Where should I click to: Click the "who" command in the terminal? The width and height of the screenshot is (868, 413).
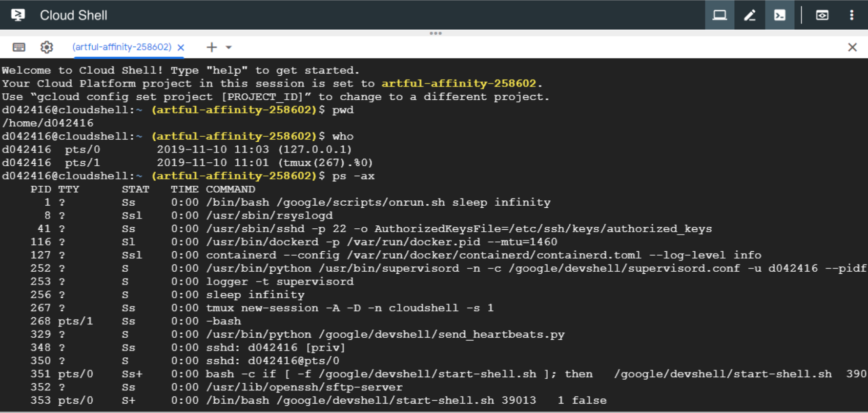pos(343,136)
